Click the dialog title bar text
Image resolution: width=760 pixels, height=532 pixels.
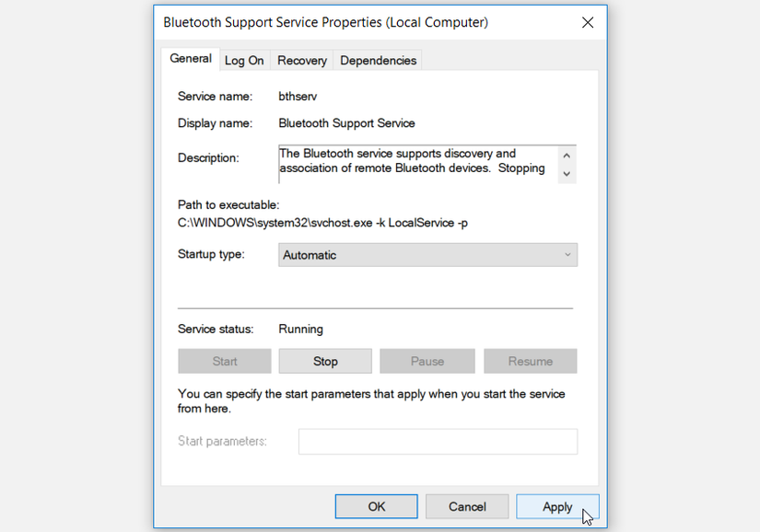tap(325, 22)
